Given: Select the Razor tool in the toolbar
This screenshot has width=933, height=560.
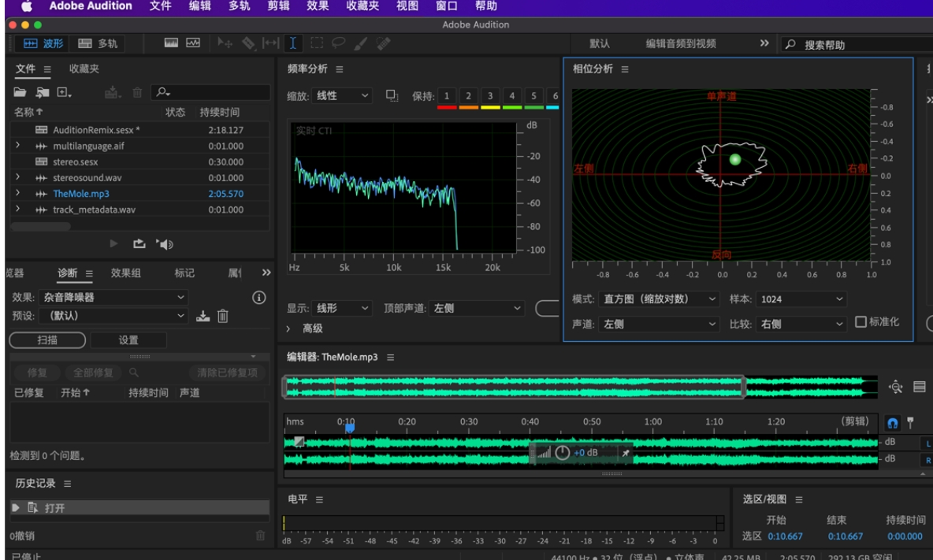Looking at the screenshot, I should (x=248, y=43).
